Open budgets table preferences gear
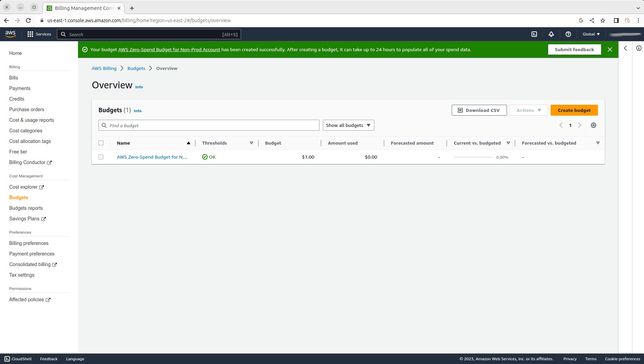This screenshot has height=364, width=644. point(594,125)
